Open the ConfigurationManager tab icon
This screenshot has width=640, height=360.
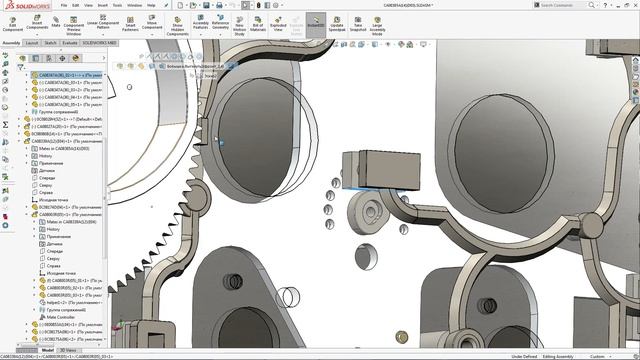[x=49, y=58]
